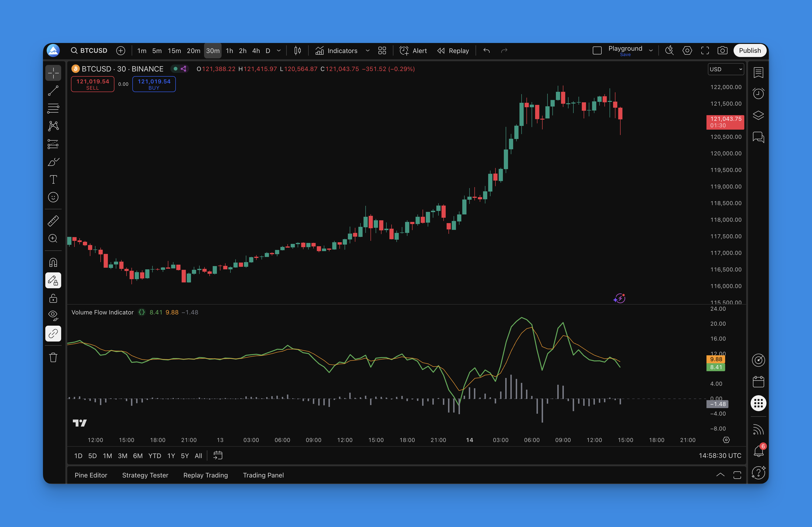Open the Trading Panel tab
Image resolution: width=812 pixels, height=527 pixels.
coord(263,475)
